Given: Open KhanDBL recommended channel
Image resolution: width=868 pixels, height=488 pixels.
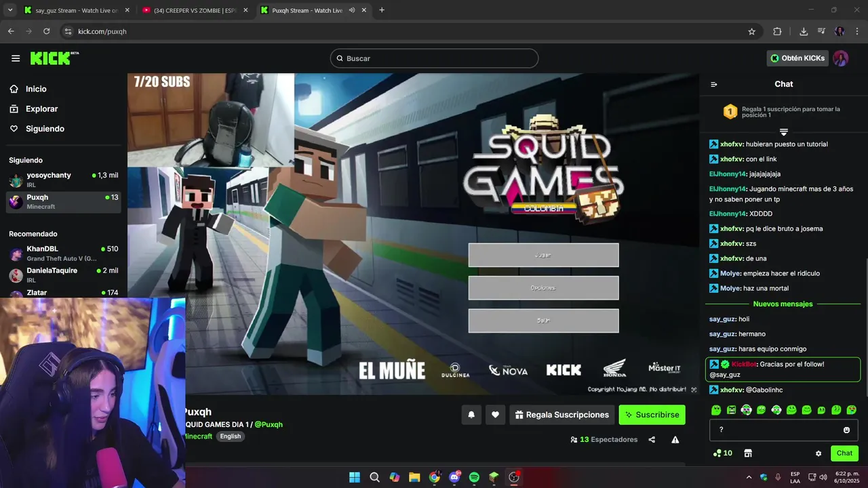Looking at the screenshot, I should tap(64, 253).
